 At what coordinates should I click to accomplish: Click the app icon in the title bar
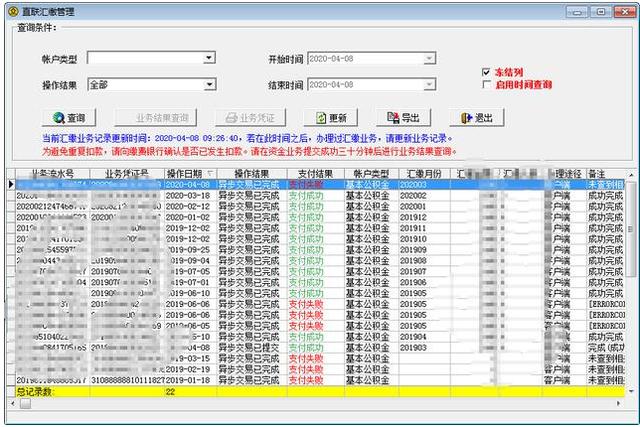tap(13, 11)
